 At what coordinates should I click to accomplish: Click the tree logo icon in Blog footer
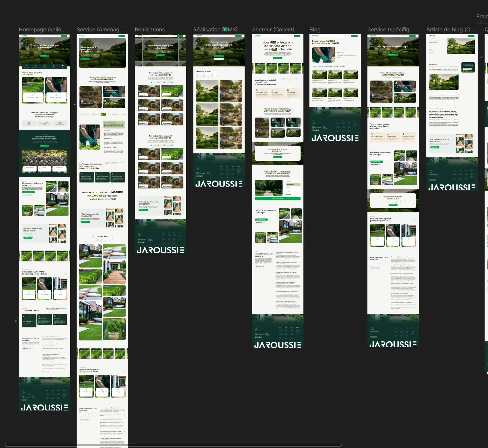(314, 122)
